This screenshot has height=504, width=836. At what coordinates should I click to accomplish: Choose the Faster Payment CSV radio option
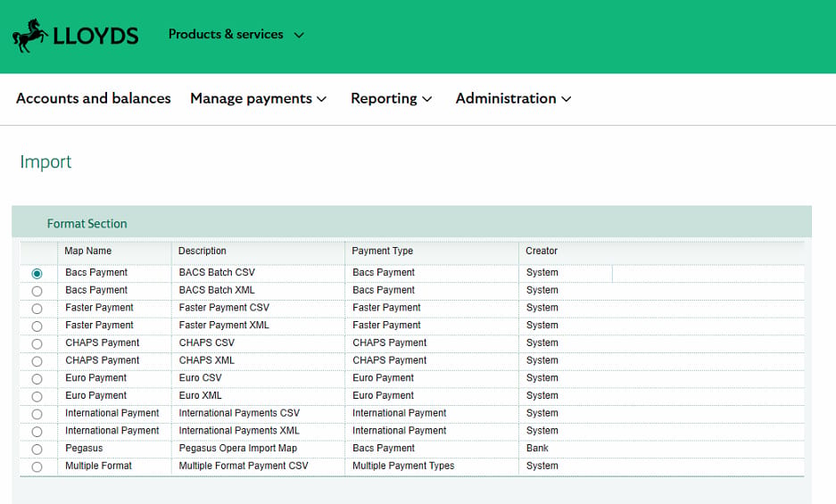[x=37, y=309]
